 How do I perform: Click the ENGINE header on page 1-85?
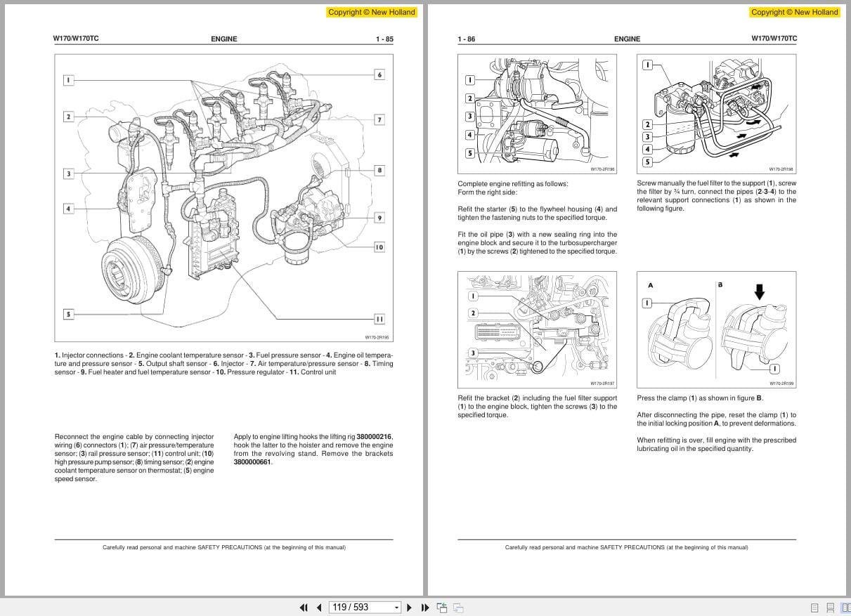coord(223,39)
